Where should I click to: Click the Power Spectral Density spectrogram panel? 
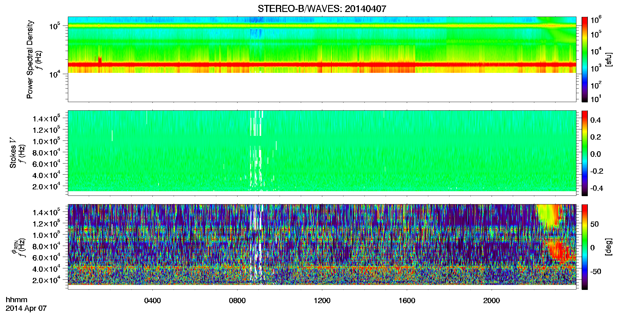[x=322, y=59]
